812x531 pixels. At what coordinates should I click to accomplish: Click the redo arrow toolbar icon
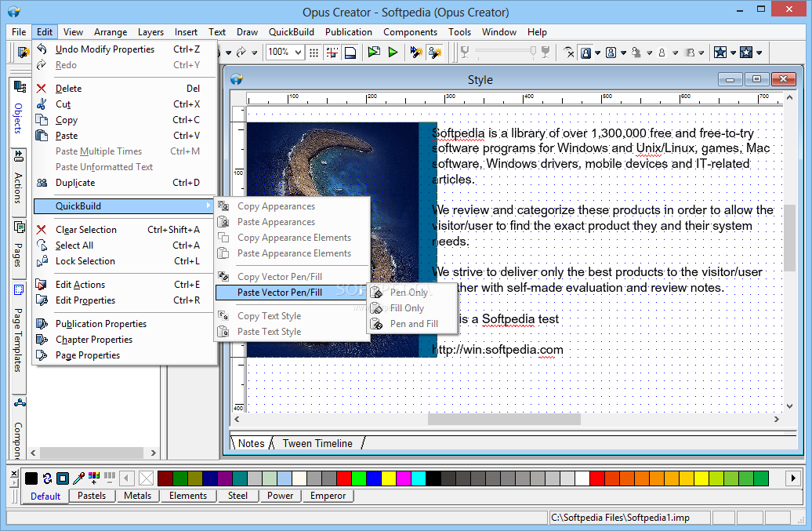click(241, 53)
